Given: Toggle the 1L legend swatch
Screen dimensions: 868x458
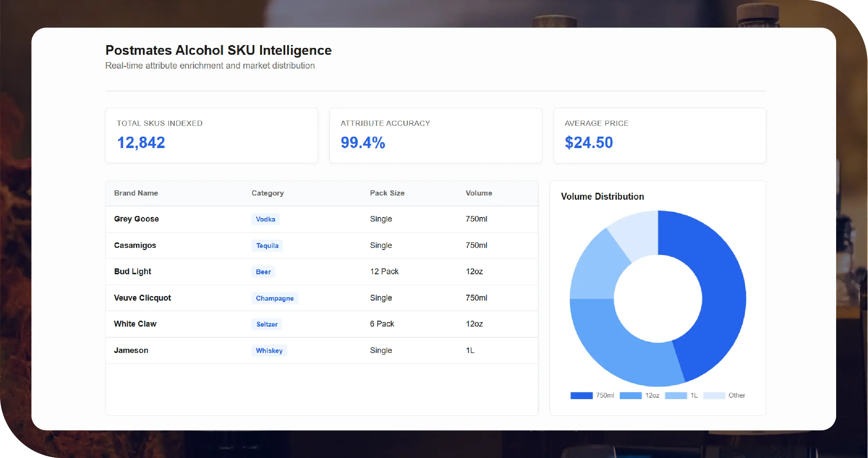Looking at the screenshot, I should [676, 396].
